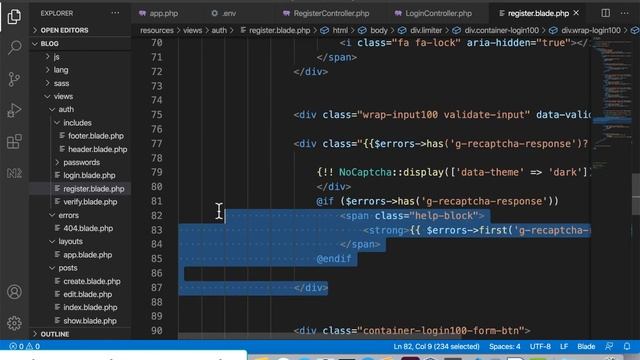This screenshot has width=640, height=360.
Task: Click Ln 82, Col 9 cursor position indicator
Action: (436, 347)
